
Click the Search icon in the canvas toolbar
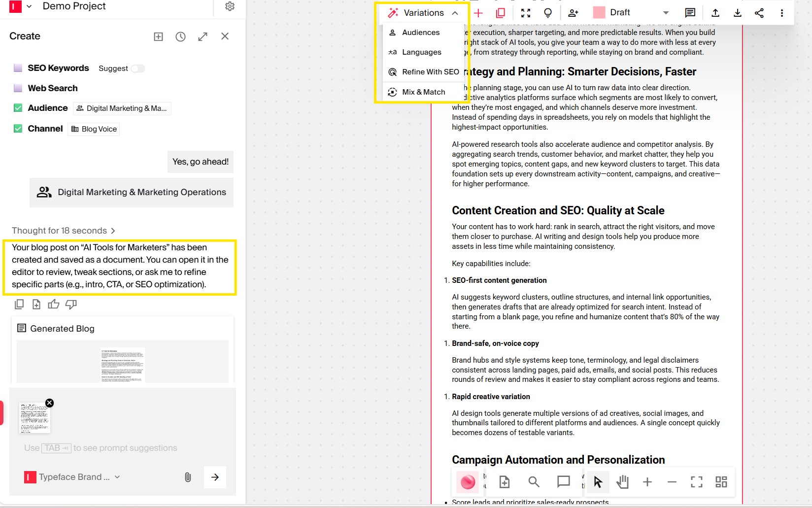pyautogui.click(x=534, y=482)
